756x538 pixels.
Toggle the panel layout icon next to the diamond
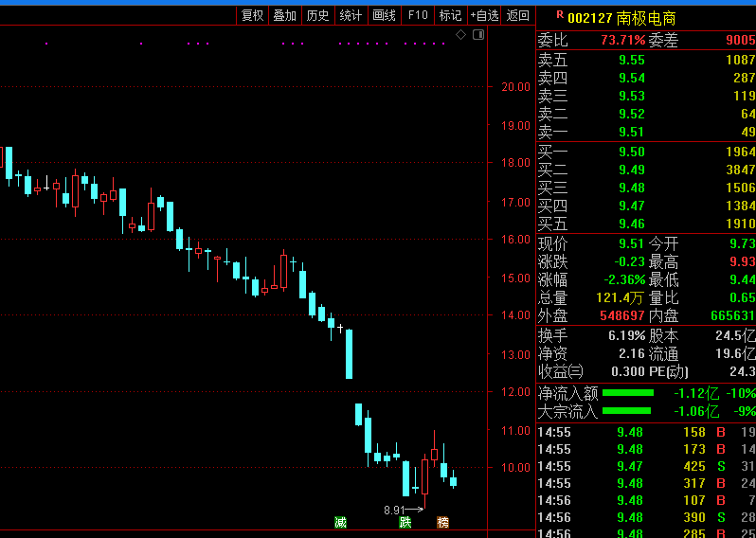(x=477, y=35)
